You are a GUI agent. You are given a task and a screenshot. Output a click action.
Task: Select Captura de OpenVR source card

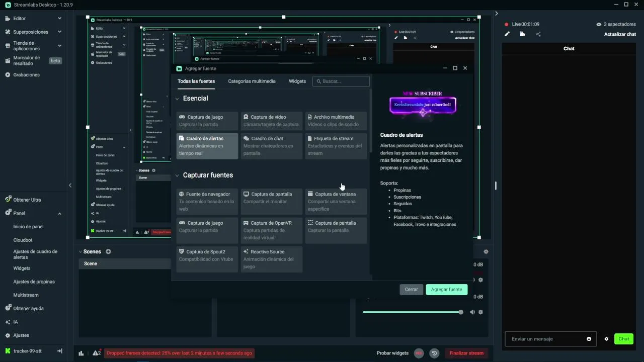click(272, 230)
